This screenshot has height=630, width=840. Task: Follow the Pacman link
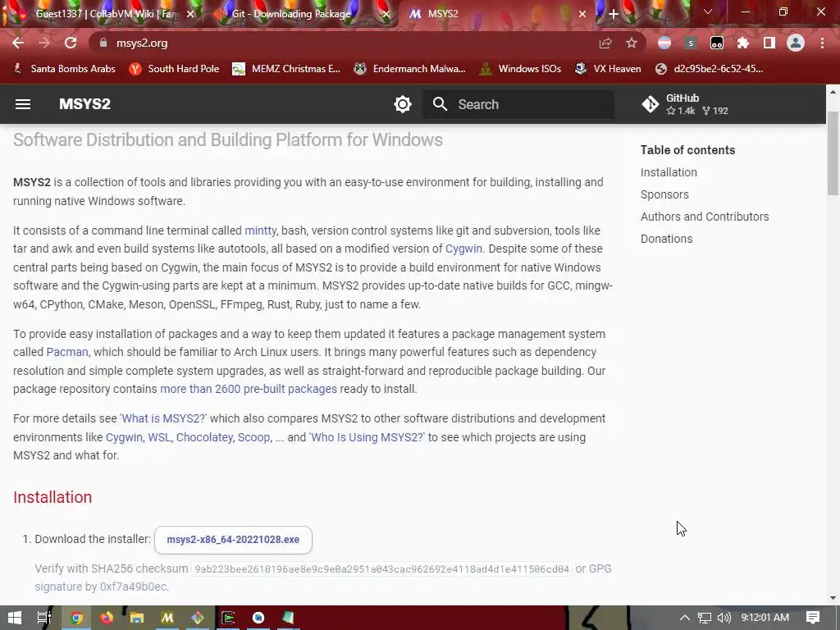67,352
